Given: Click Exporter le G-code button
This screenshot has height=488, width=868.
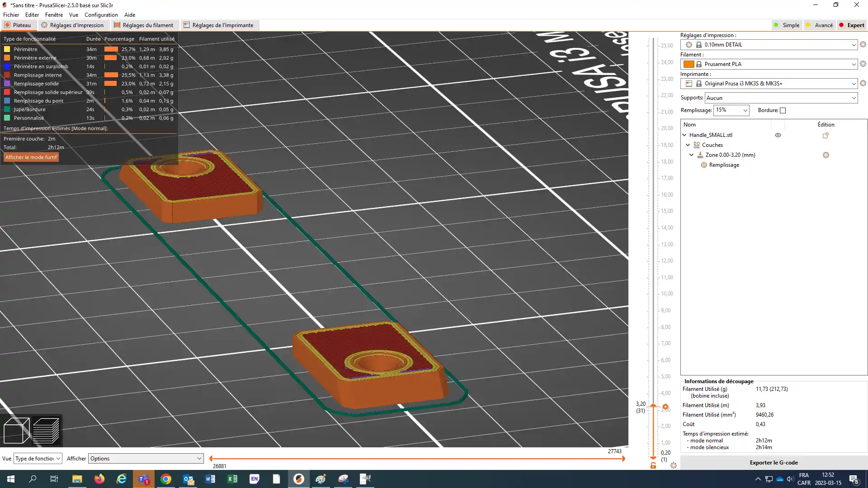Looking at the screenshot, I should [774, 463].
